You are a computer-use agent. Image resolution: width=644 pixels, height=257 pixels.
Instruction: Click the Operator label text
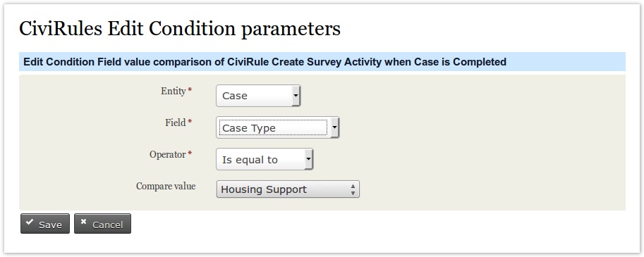168,154
